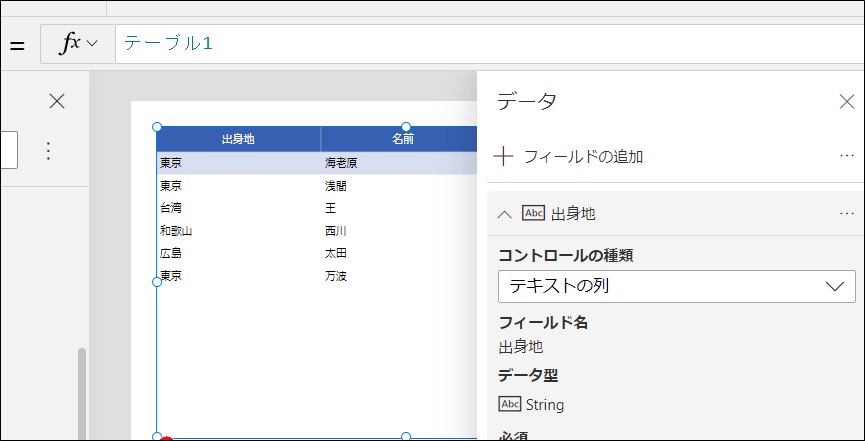Click the Abc icon next to 出身地 heading
The height and width of the screenshot is (441, 865).
533,213
